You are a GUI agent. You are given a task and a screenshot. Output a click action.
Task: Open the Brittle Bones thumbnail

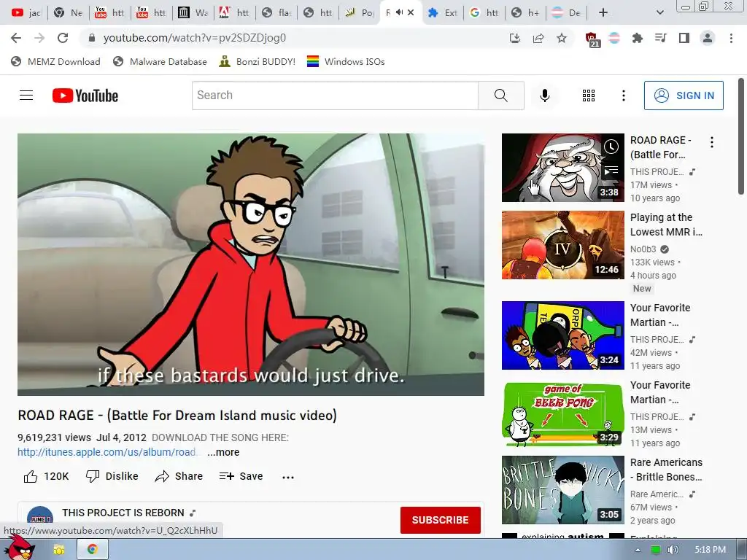tap(562, 490)
